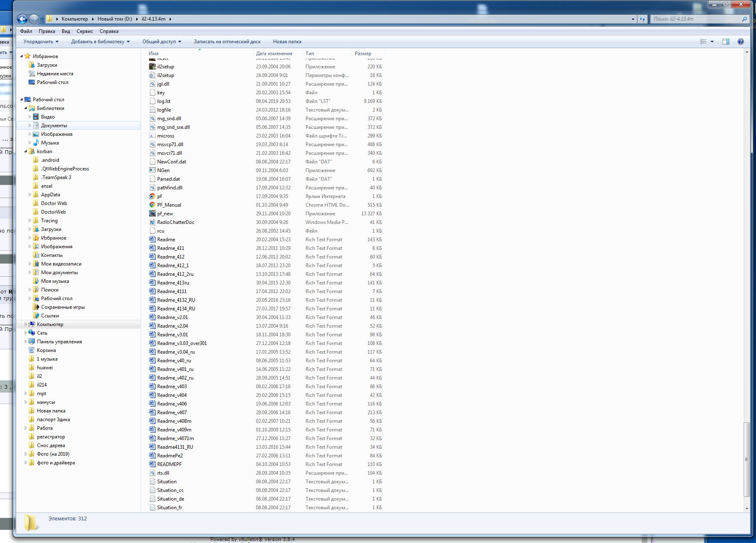
Task: Sort by the Имя column header
Action: pyautogui.click(x=200, y=54)
